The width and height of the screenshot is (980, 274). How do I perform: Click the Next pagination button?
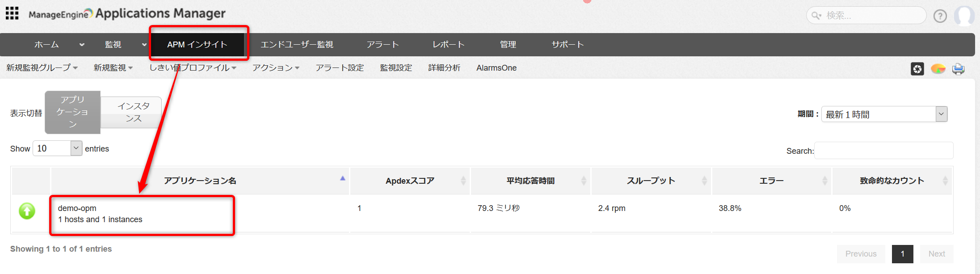tap(936, 254)
